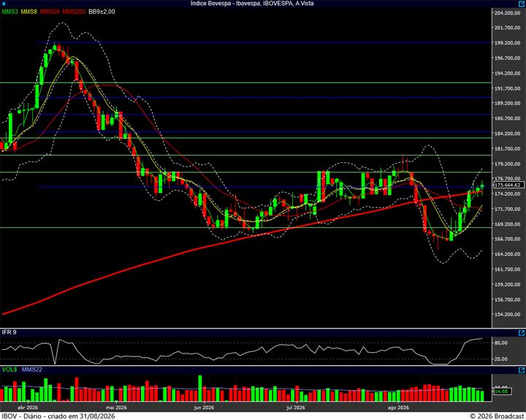Screen dimensions: 526x420
Task: Click the 184.200,00 price axis label
Action: pyautogui.click(x=507, y=133)
